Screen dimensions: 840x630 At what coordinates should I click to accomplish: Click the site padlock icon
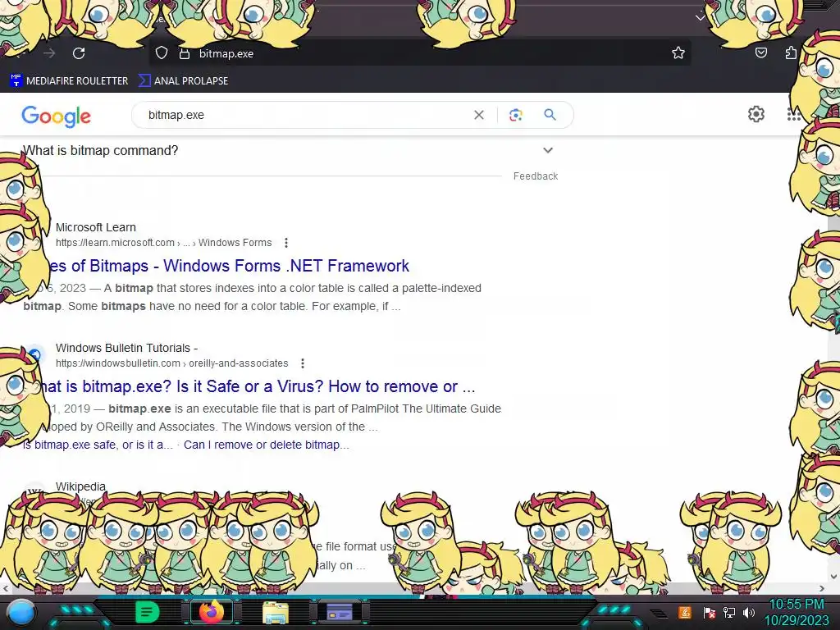[x=185, y=53]
